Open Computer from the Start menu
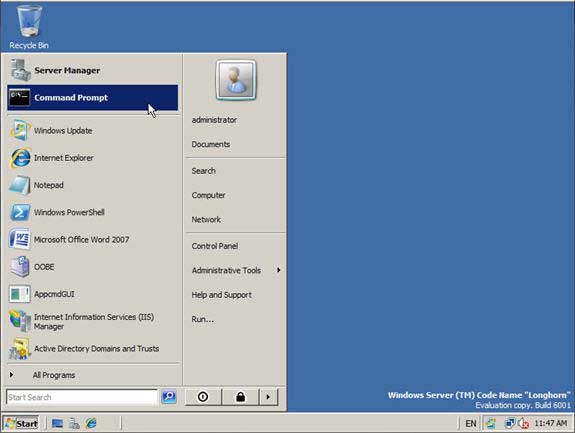The image size is (575, 433). pyautogui.click(x=235, y=195)
